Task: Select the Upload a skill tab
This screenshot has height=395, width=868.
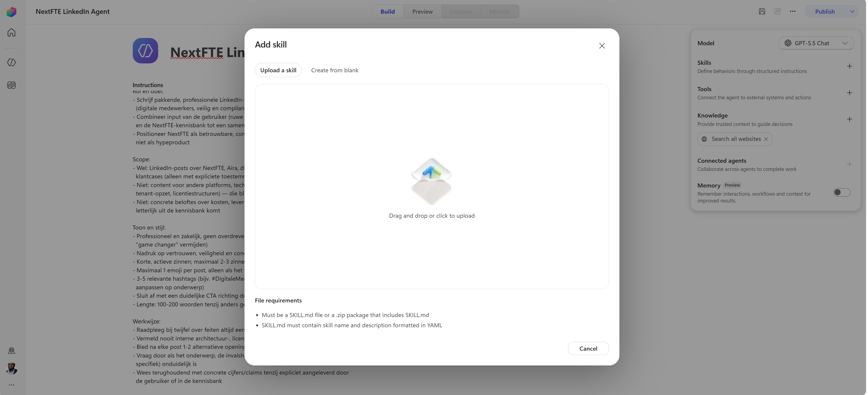Action: pos(278,70)
